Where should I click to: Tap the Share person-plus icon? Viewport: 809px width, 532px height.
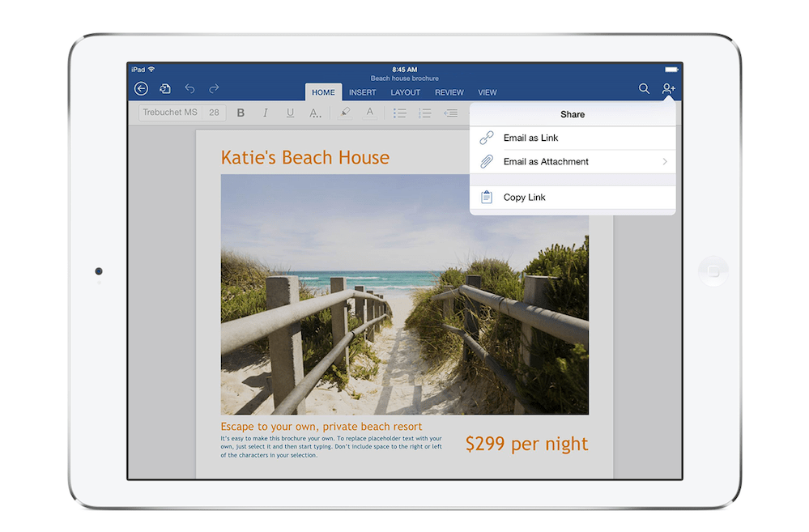(668, 89)
